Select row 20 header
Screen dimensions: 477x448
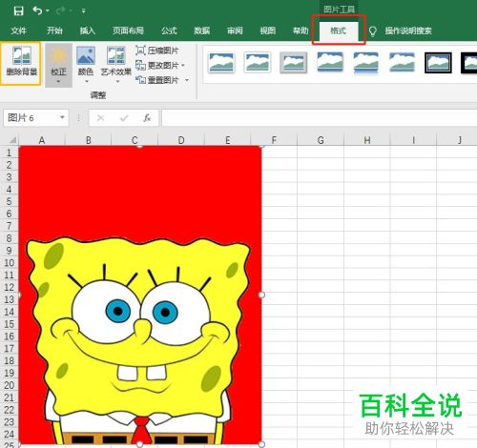(x=10, y=385)
